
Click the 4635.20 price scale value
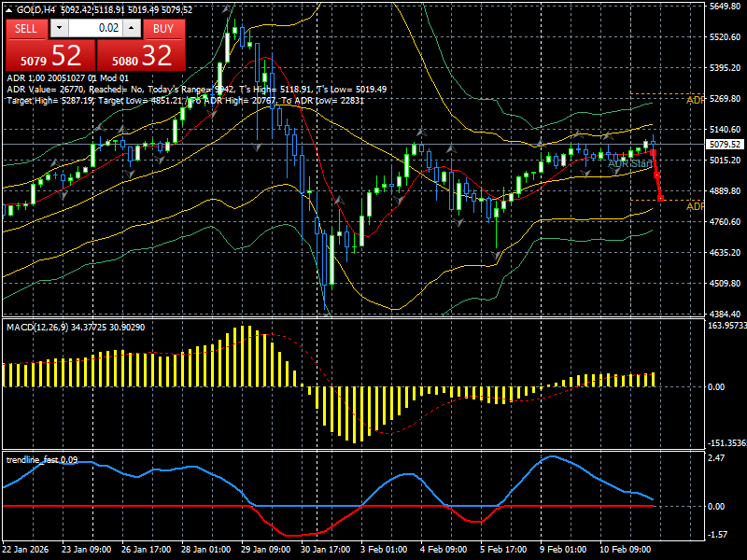[725, 253]
